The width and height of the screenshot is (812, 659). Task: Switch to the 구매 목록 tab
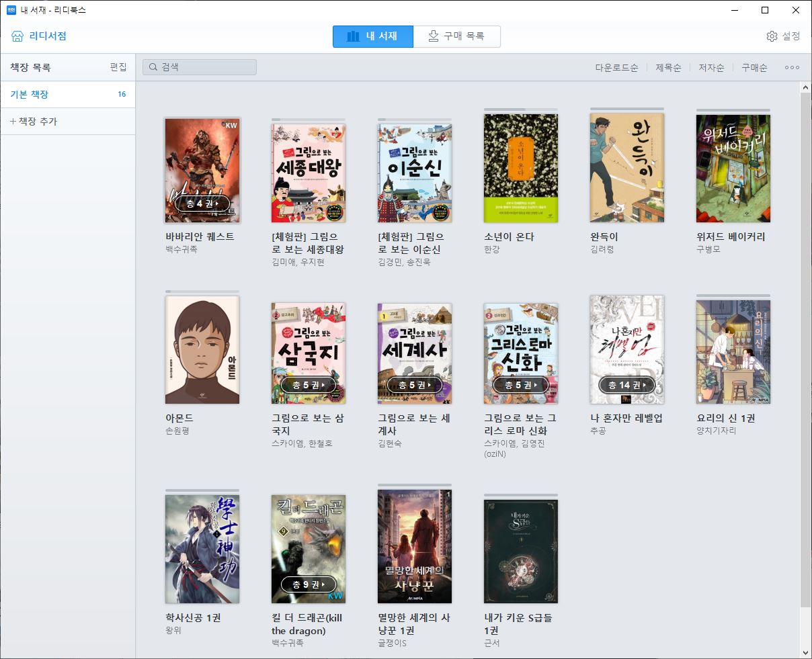click(x=457, y=36)
